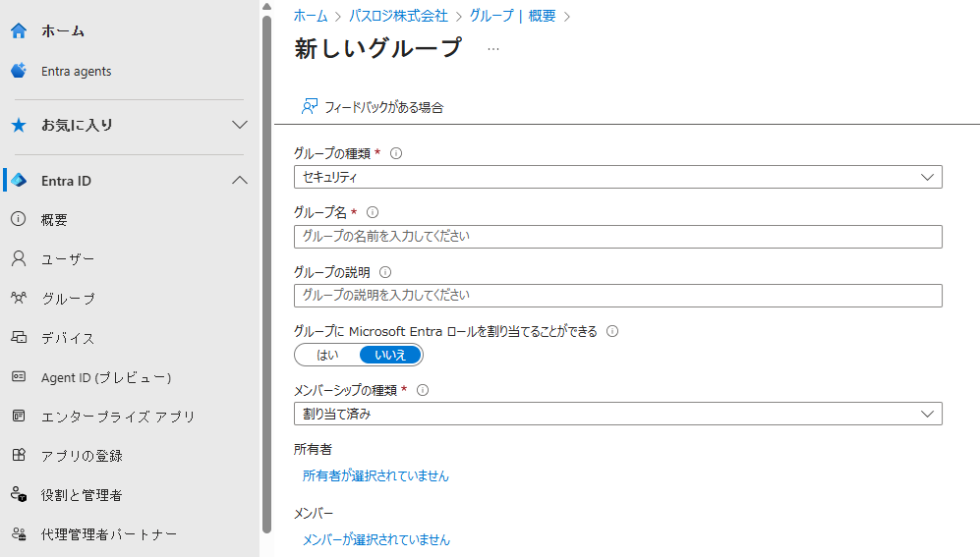This screenshot has height=557, width=980.
Task: Collapse the Entra ID section chevron
Action: point(240,181)
